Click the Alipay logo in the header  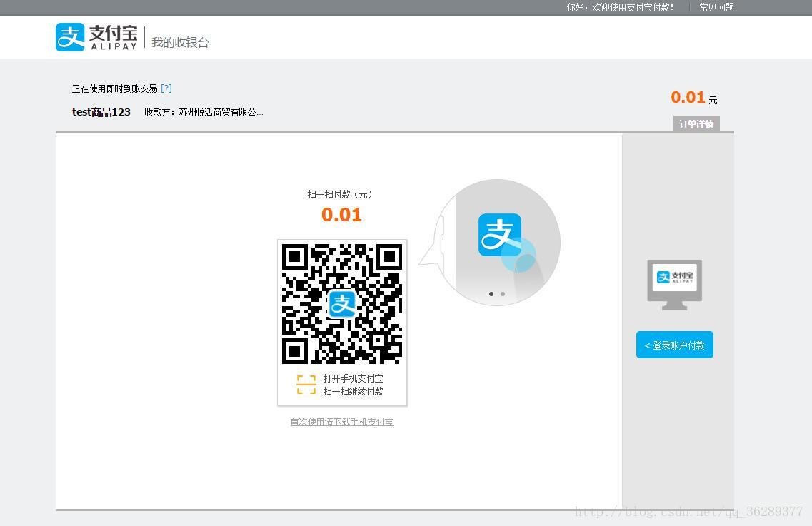97,37
